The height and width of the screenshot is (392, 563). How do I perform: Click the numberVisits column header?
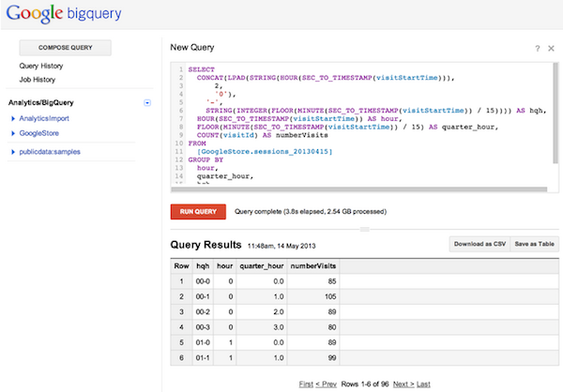coord(313,266)
